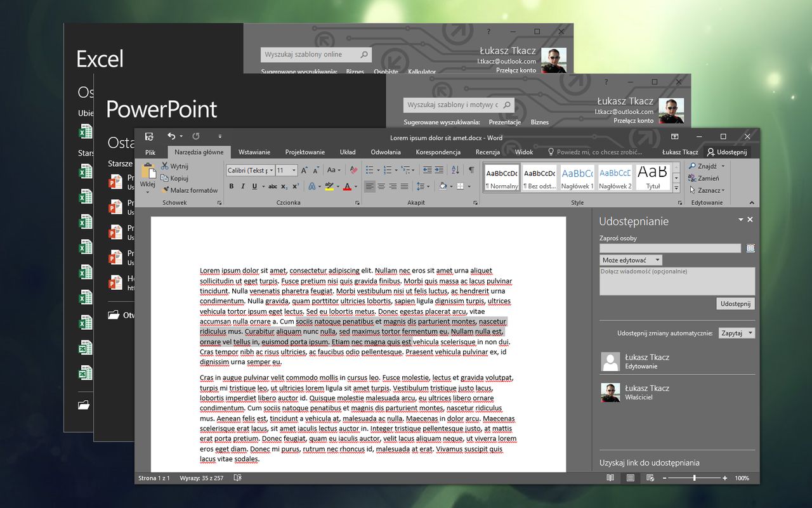Click the ribbon display options icon in Word
The height and width of the screenshot is (508, 812).
675,136
